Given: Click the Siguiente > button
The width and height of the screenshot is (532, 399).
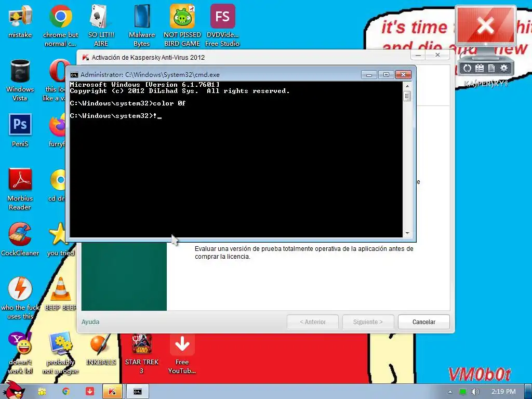Looking at the screenshot, I should click(368, 322).
